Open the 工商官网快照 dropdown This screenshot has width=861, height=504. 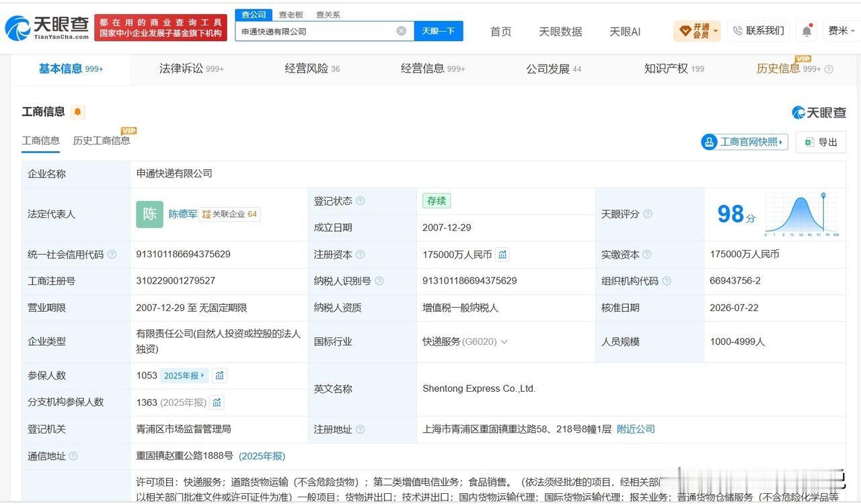coord(745,142)
